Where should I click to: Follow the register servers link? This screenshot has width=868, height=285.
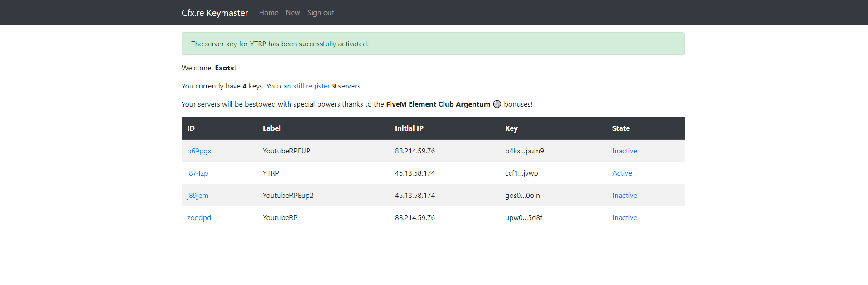pyautogui.click(x=318, y=86)
